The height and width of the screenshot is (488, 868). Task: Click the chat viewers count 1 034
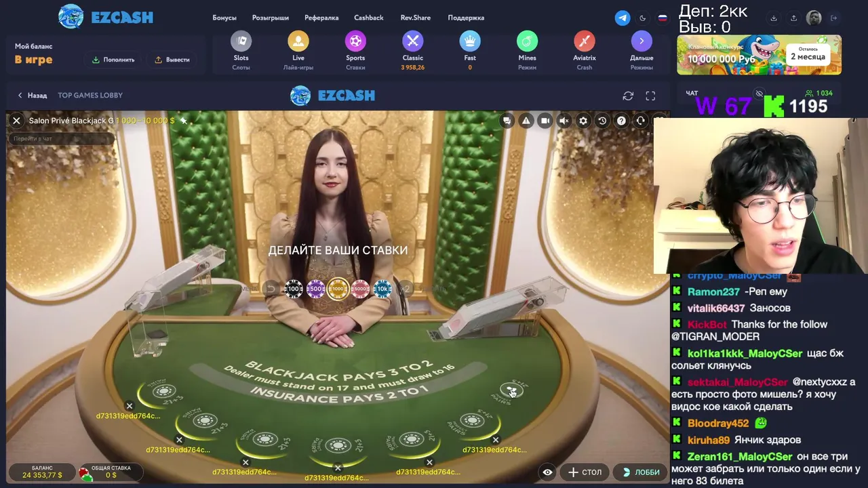click(819, 94)
